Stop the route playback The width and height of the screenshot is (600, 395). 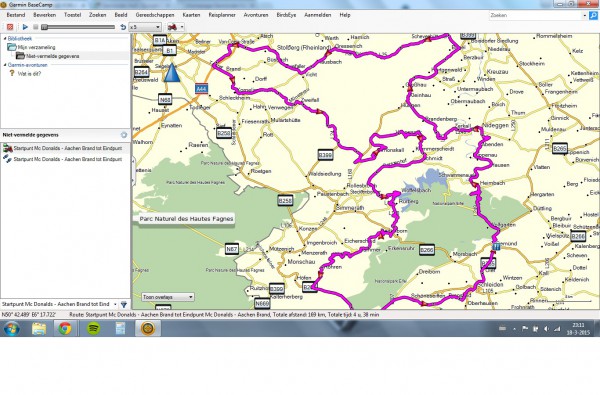pyautogui.click(x=36, y=27)
